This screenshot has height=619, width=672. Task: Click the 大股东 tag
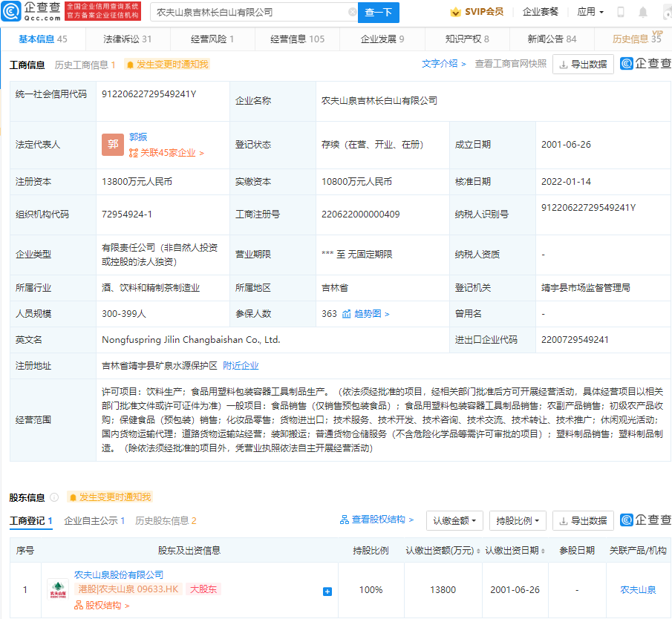pos(203,589)
